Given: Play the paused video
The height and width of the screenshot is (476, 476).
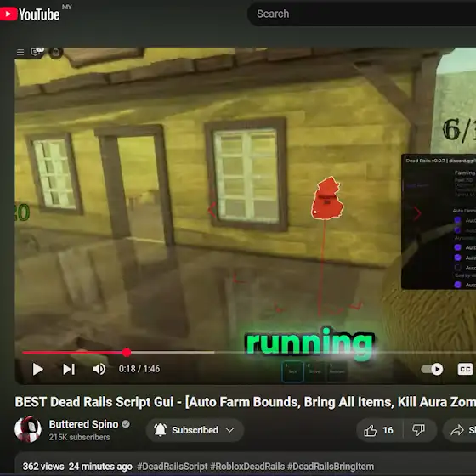Looking at the screenshot, I should click(x=37, y=369).
